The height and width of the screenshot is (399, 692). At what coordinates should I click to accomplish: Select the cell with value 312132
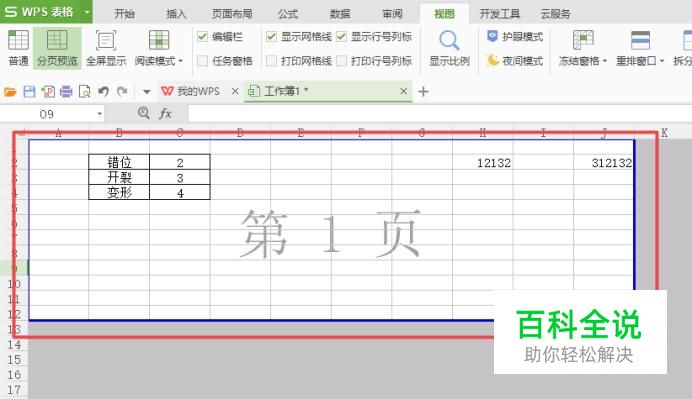click(x=604, y=163)
